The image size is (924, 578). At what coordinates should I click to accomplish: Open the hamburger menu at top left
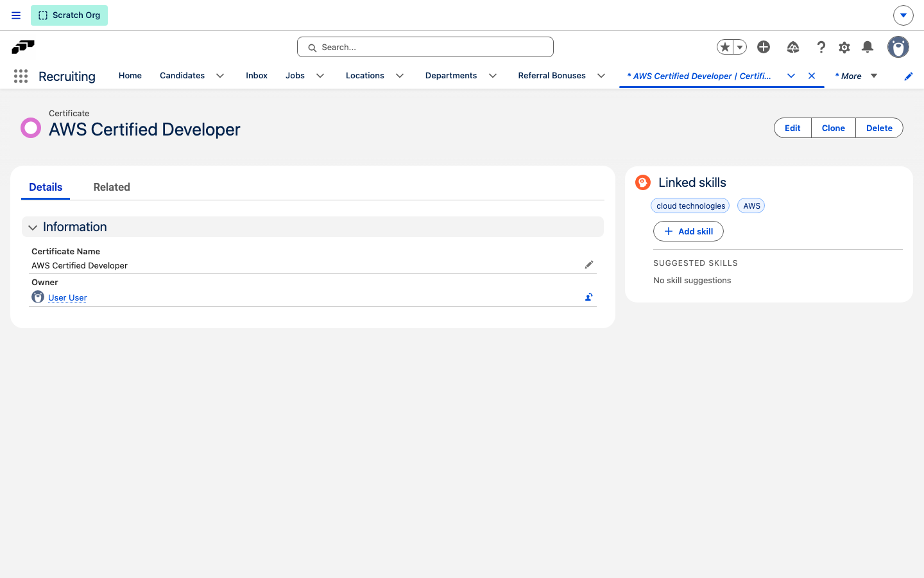[16, 15]
